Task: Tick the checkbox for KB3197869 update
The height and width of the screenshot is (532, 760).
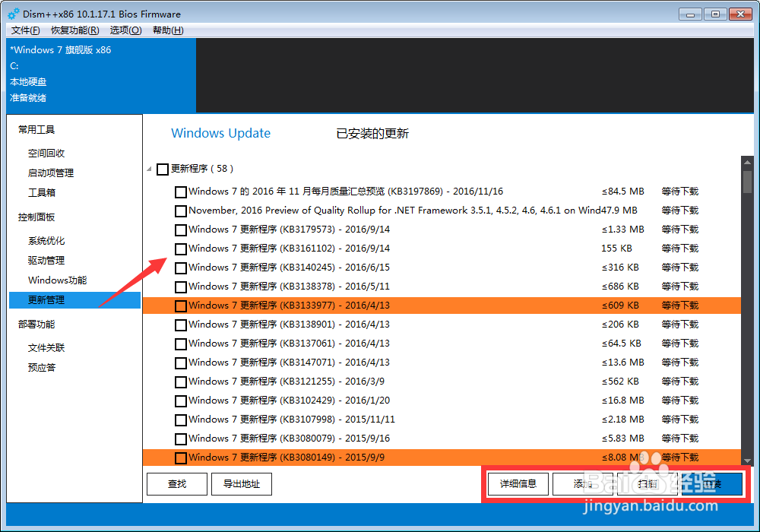Action: tap(181, 192)
